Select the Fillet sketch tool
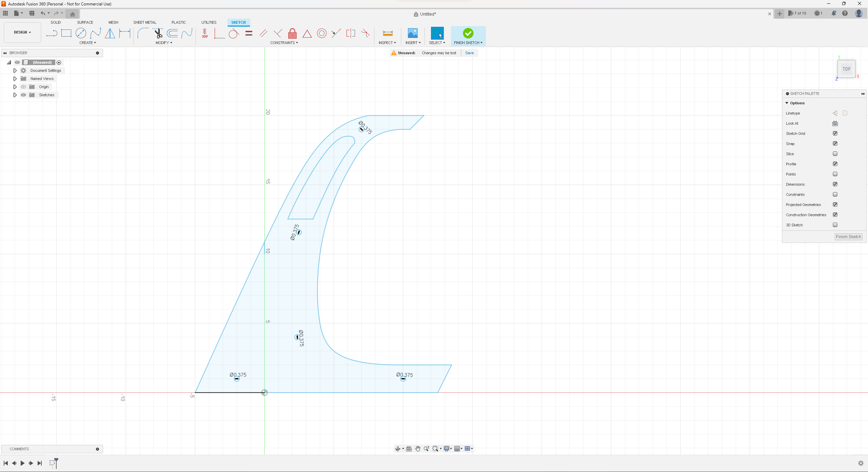 click(x=143, y=33)
